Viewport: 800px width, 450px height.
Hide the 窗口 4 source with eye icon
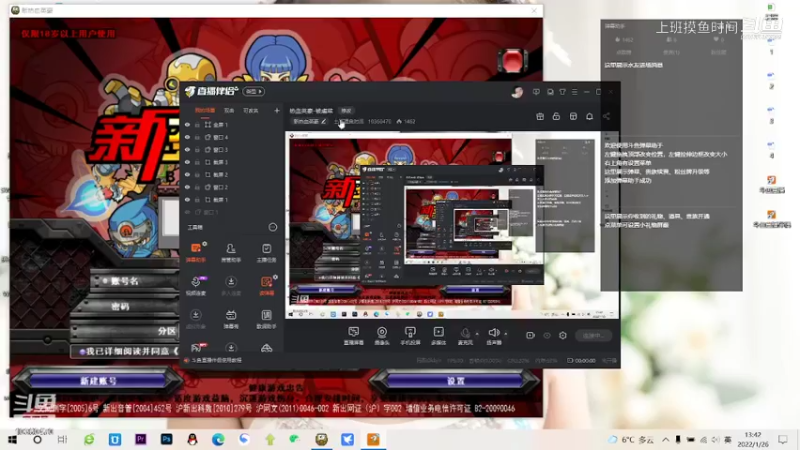[x=187, y=137]
